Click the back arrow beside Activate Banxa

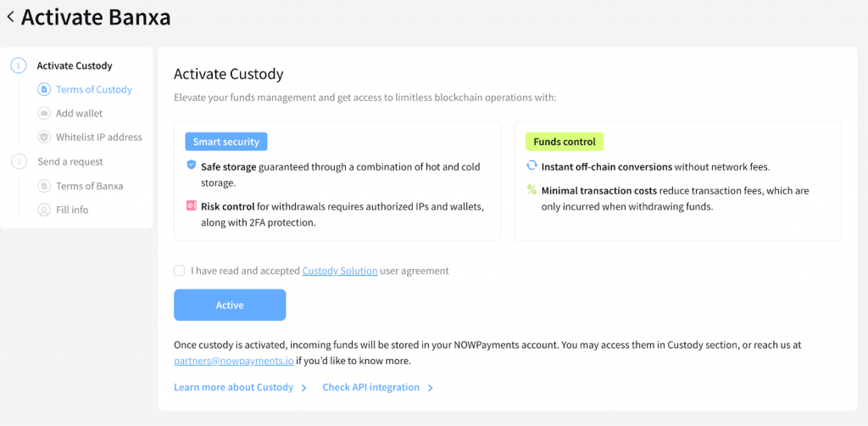pyautogui.click(x=10, y=16)
